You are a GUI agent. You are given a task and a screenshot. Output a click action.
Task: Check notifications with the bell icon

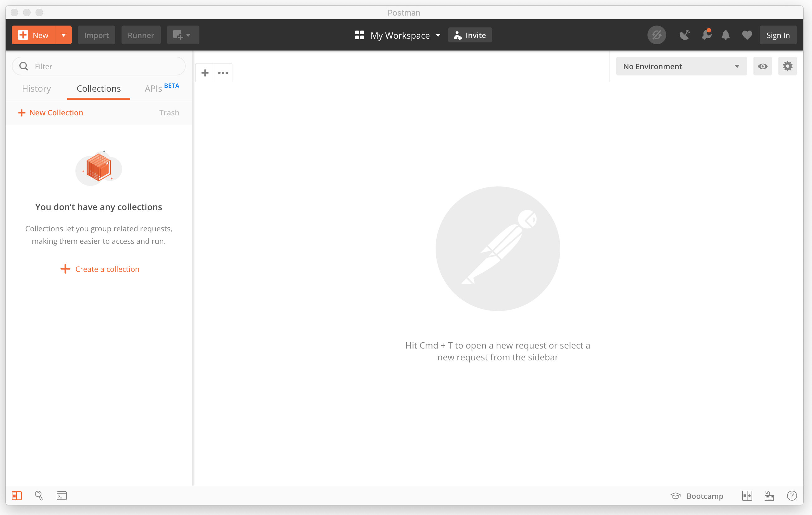726,35
